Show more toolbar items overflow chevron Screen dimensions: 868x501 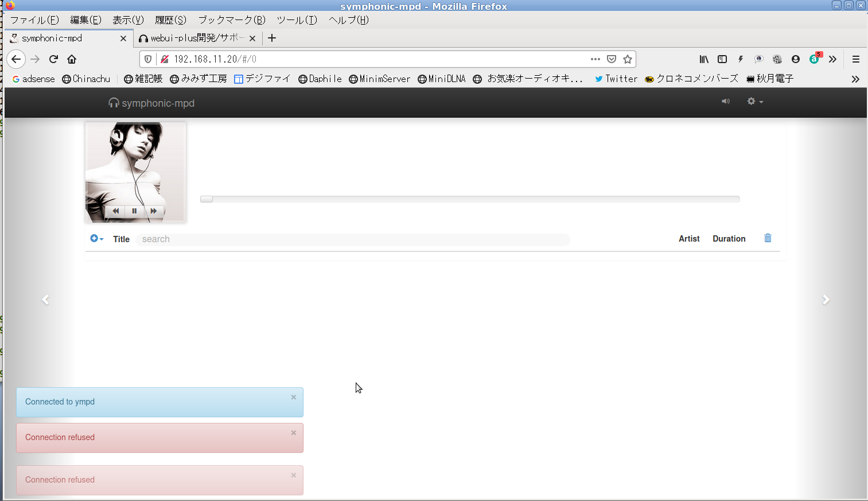coord(832,59)
